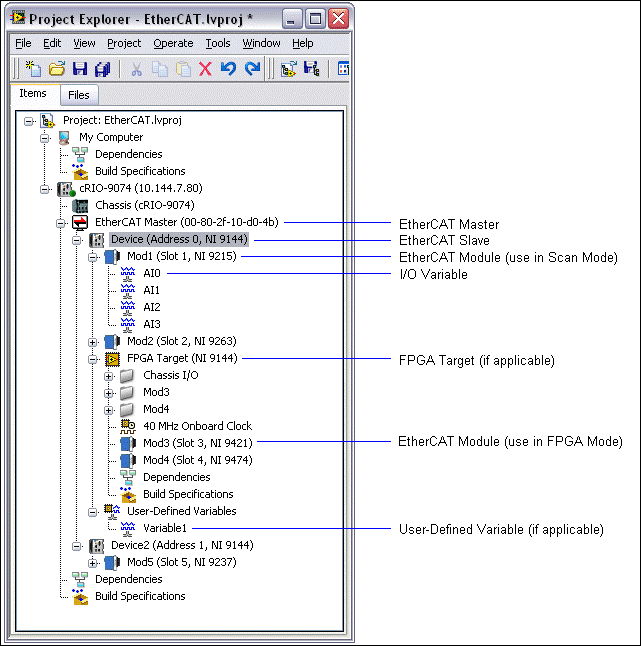Click the Chassis (cRIO-9074) icon
This screenshot has width=641, height=646.
[80, 206]
